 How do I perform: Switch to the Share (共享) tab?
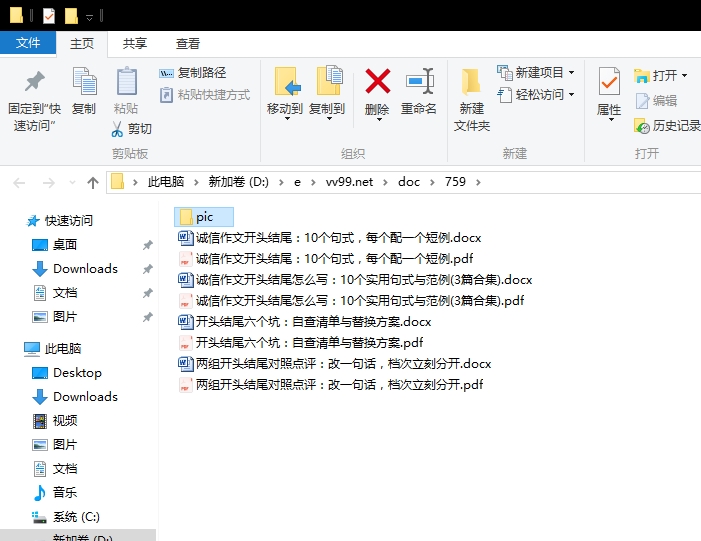coord(135,44)
